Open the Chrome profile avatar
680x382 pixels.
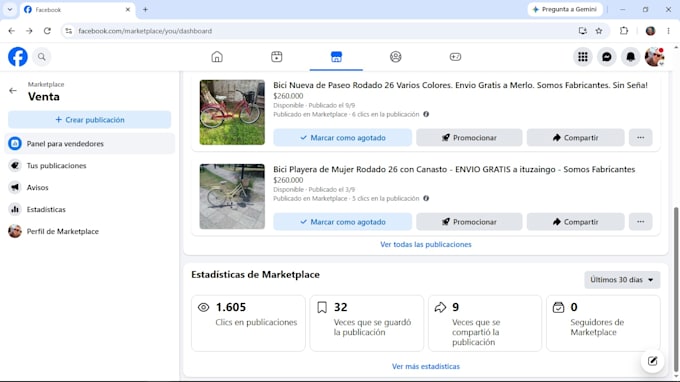(x=650, y=31)
